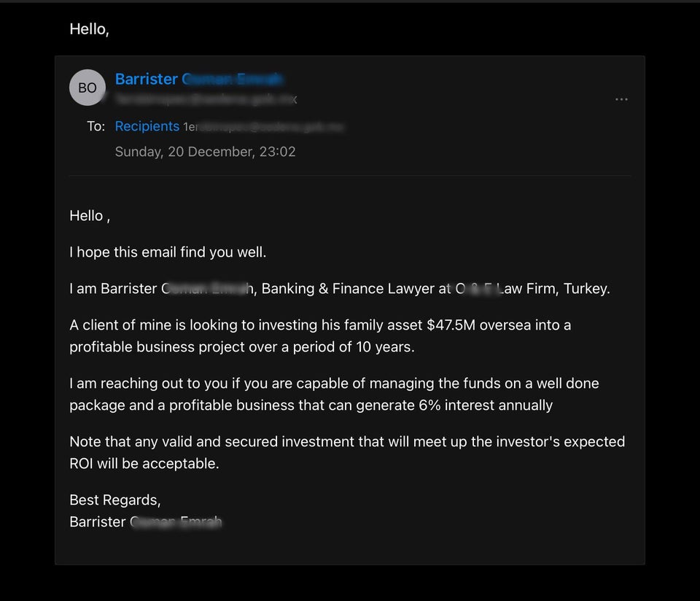The image size is (700, 601).
Task: Click the BO sender avatar circle
Action: [87, 88]
